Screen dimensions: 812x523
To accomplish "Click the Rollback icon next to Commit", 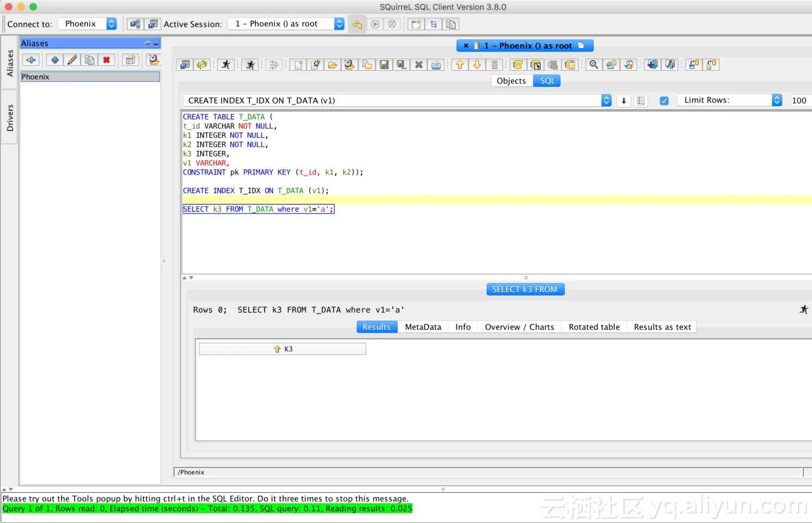I will point(392,24).
